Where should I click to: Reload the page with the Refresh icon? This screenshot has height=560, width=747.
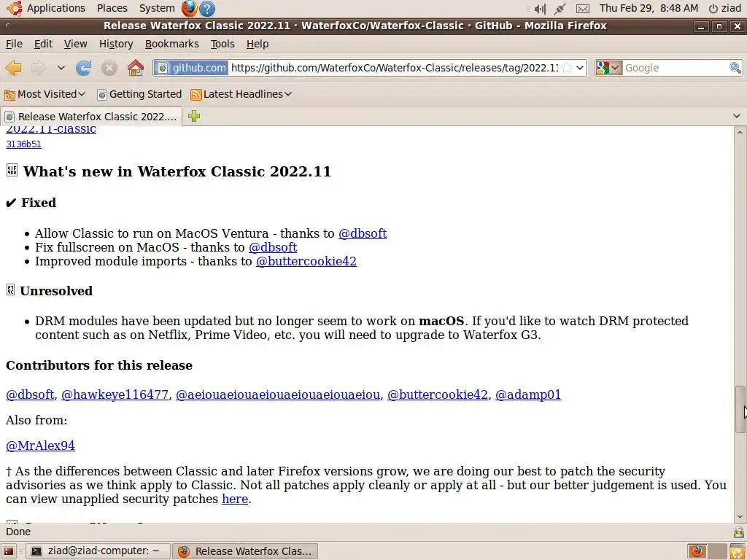click(x=83, y=68)
